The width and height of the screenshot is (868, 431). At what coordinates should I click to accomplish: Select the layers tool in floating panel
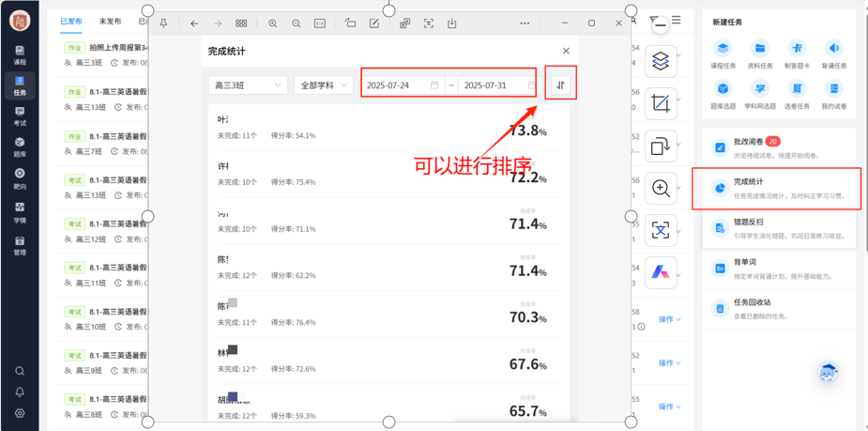pos(661,61)
